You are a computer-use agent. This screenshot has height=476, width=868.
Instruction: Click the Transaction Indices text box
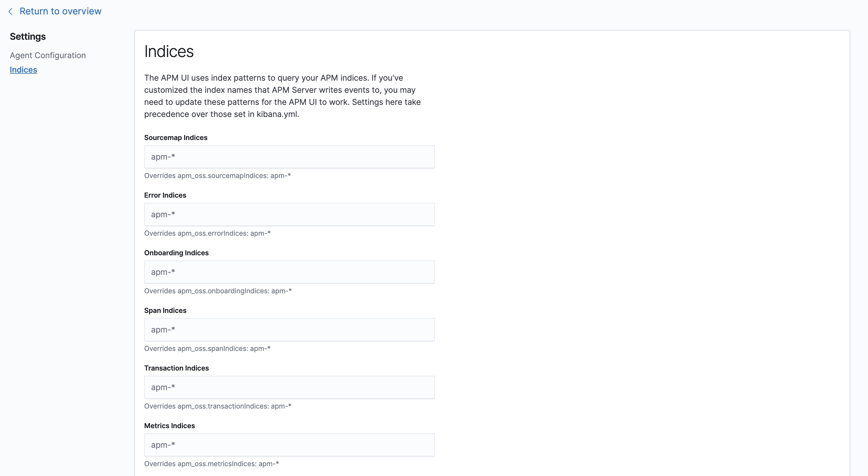(289, 387)
